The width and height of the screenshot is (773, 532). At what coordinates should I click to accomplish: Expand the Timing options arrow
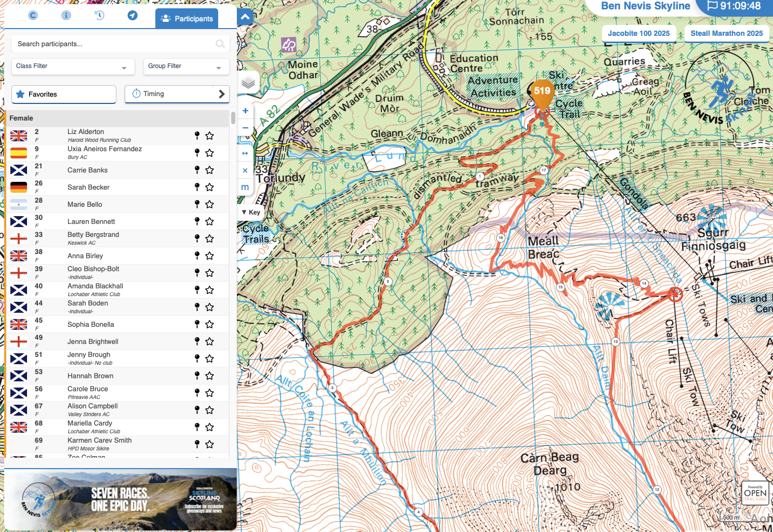click(x=222, y=94)
